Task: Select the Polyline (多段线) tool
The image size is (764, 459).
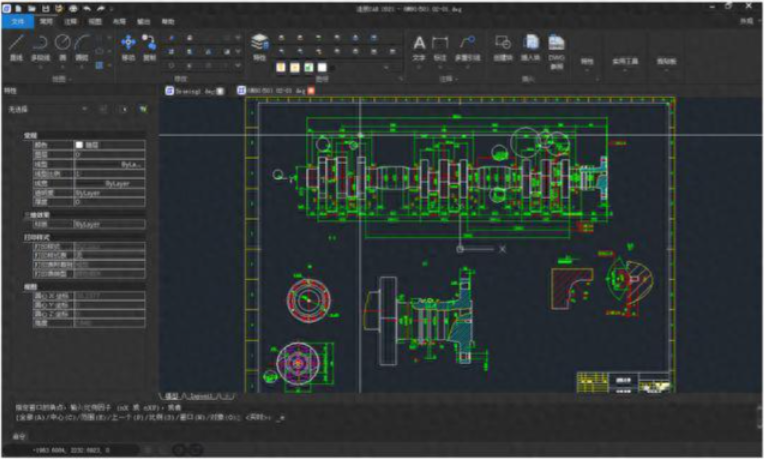Action: [40, 46]
